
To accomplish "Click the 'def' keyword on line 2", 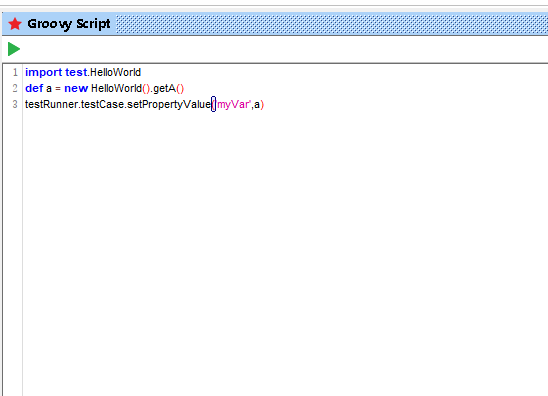I will coord(34,88).
